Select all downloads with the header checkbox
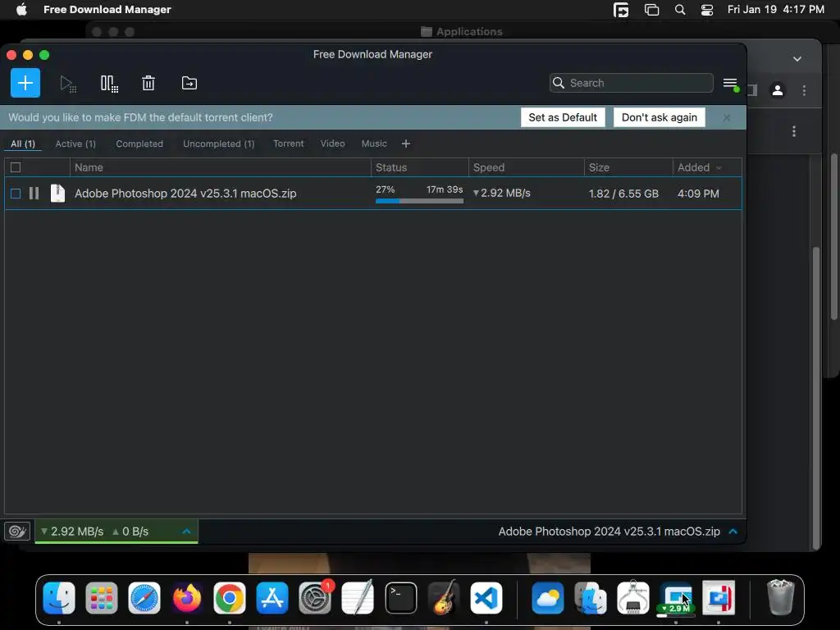Viewport: 840px width, 630px height. coord(16,167)
